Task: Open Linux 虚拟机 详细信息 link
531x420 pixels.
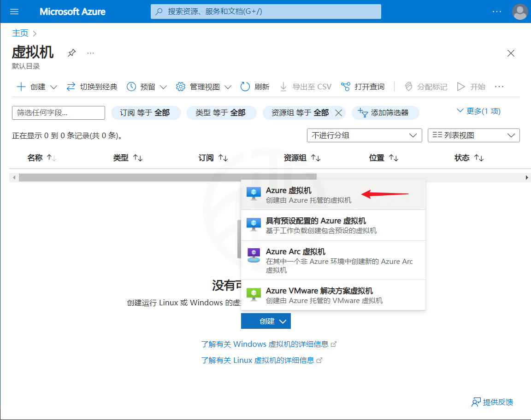Action: pos(261,361)
